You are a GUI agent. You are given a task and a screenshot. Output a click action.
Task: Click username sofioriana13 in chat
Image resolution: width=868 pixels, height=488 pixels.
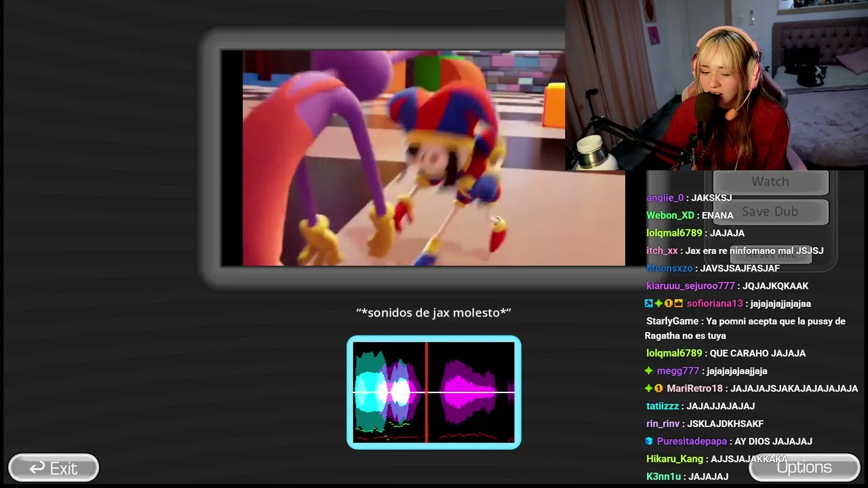715,304
